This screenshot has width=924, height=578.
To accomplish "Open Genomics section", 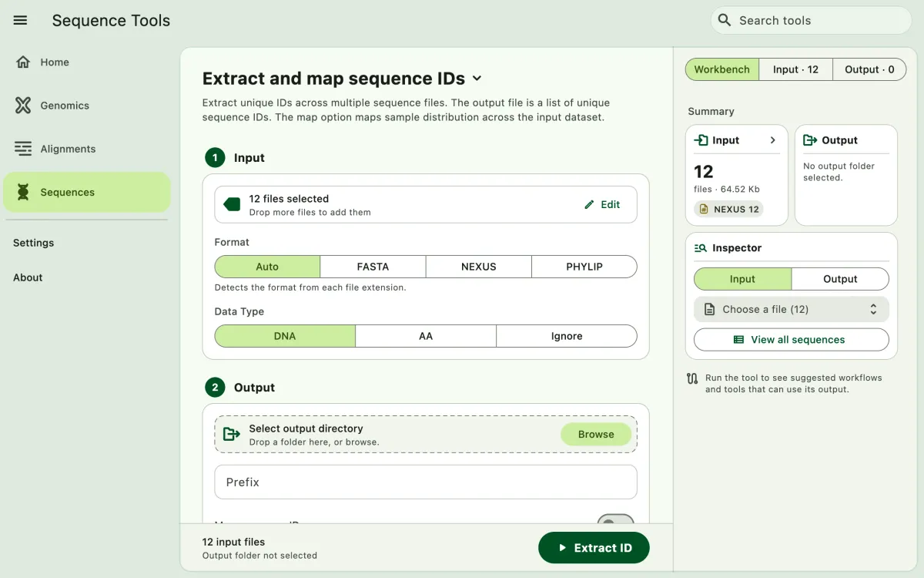I will click(x=86, y=106).
